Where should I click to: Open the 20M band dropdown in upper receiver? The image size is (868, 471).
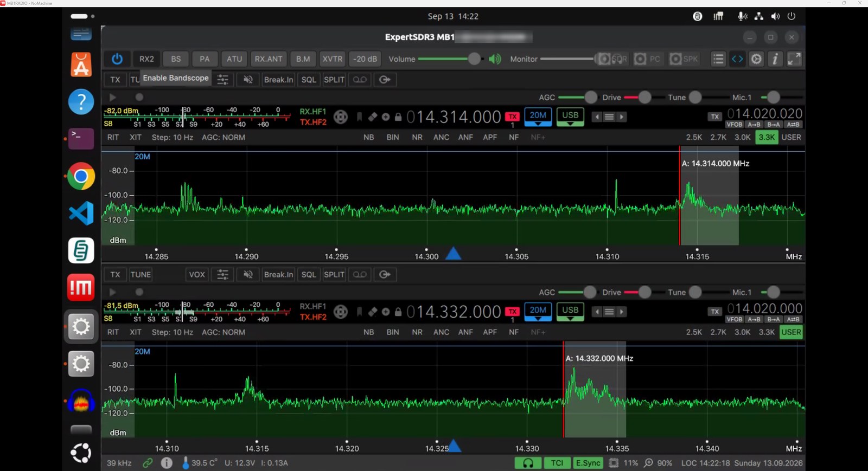pos(538,117)
